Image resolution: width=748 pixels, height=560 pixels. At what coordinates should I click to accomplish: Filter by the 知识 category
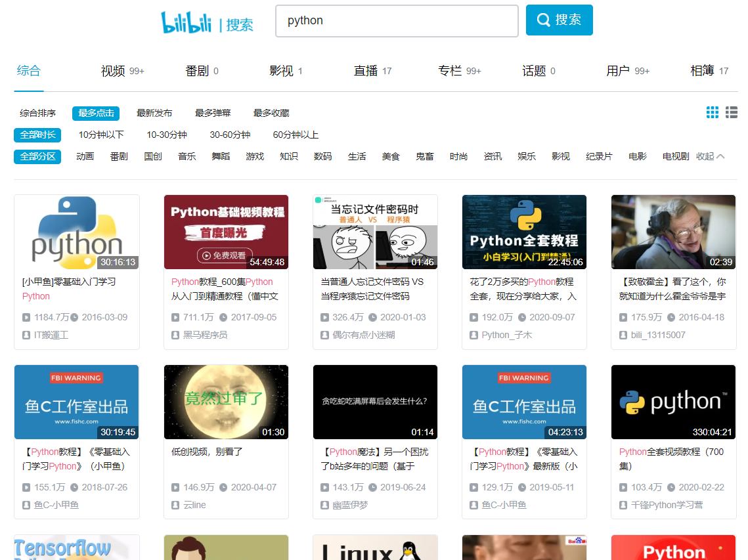[x=288, y=156]
